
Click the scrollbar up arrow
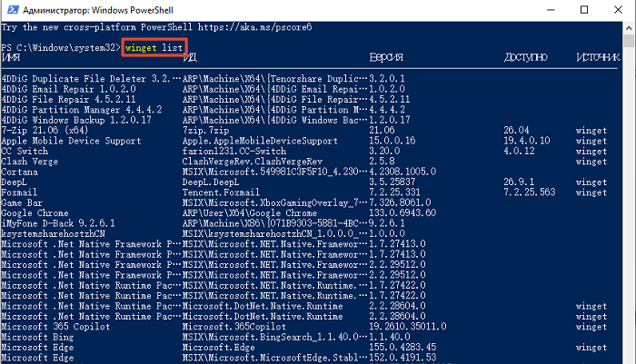click(629, 28)
